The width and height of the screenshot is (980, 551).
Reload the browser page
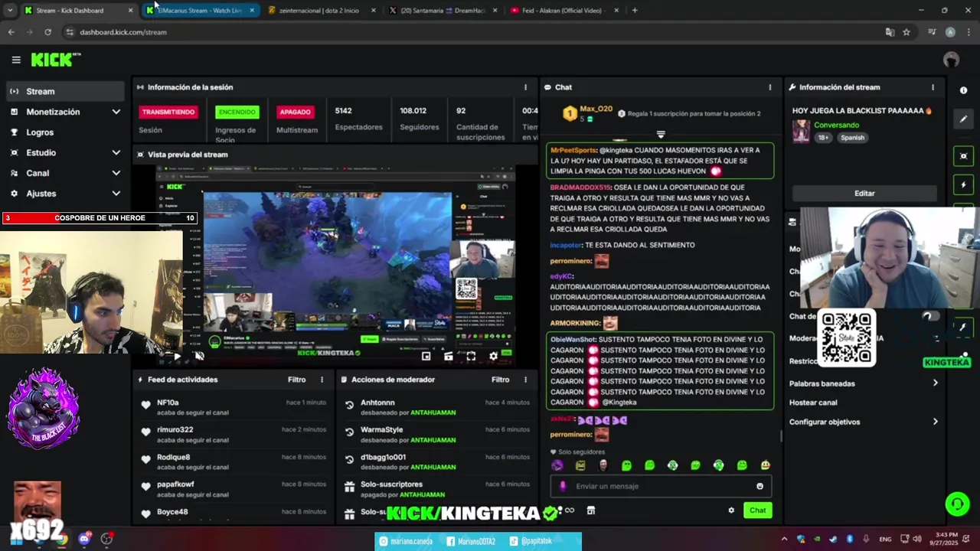click(47, 32)
